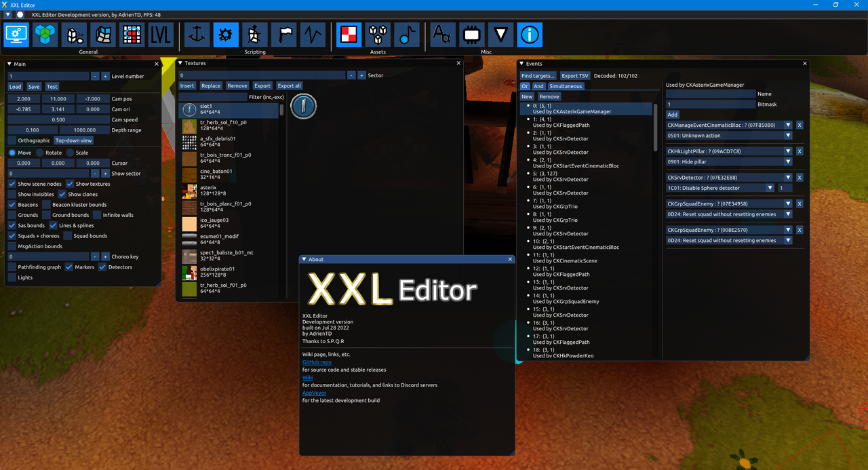Click the Find targets... button
This screenshot has height=470, width=868.
click(538, 76)
